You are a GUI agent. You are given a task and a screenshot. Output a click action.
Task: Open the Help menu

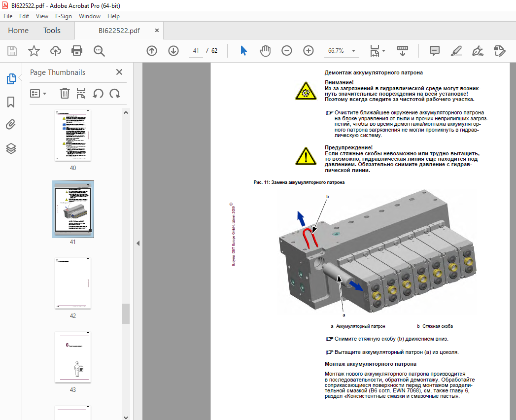113,16
